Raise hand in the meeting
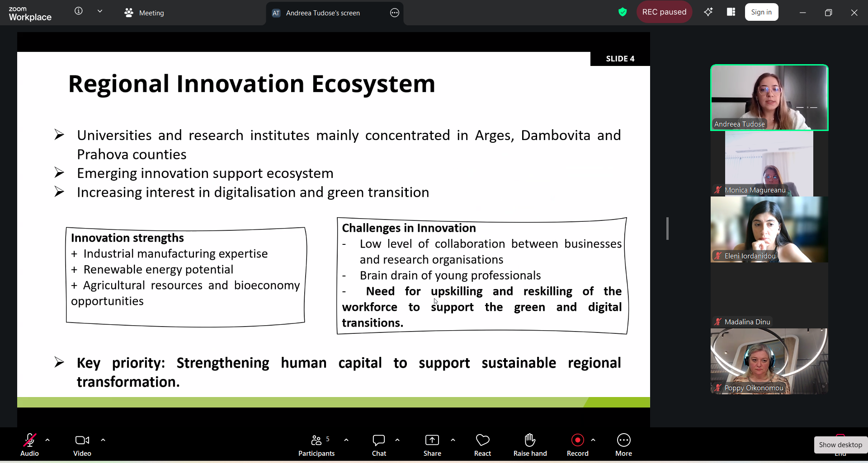 [x=530, y=445]
